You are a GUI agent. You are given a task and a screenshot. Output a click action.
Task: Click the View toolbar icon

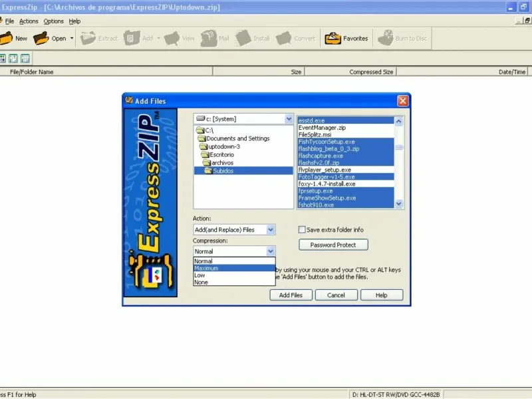click(172, 39)
